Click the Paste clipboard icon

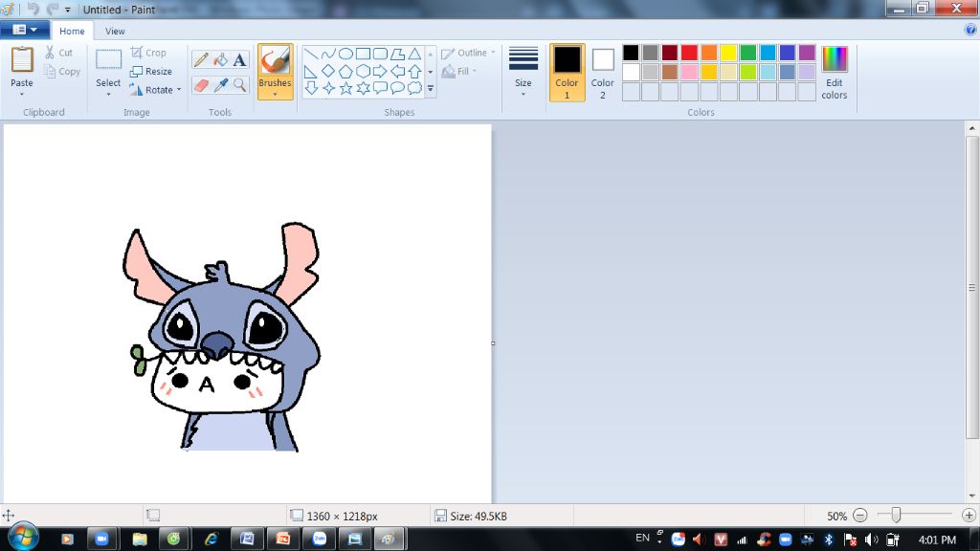22,60
